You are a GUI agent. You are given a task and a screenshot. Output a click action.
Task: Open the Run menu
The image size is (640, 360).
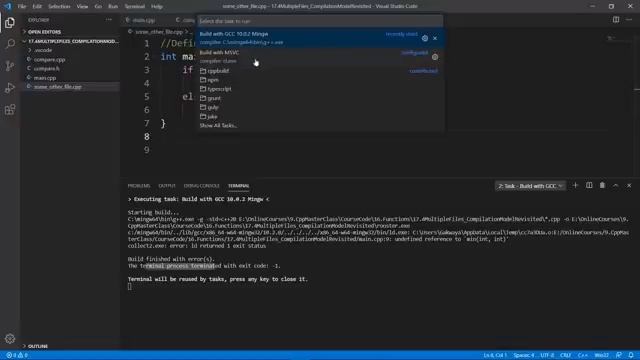[x=113, y=6]
